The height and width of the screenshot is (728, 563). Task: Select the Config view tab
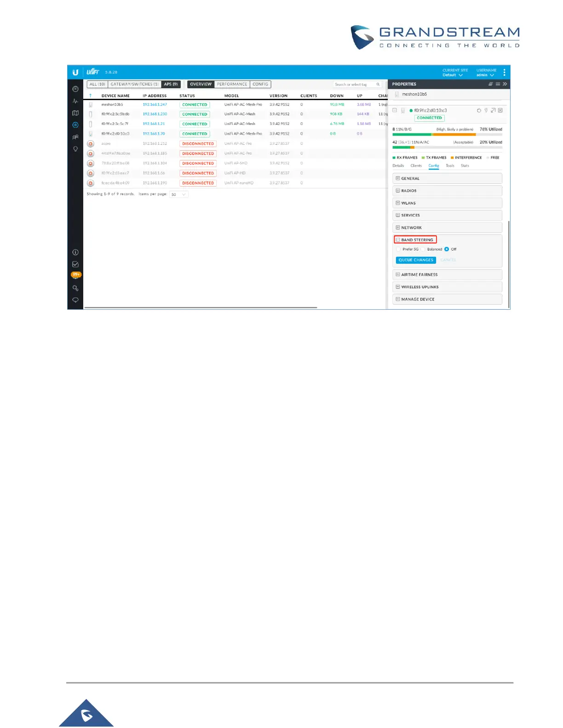point(260,84)
